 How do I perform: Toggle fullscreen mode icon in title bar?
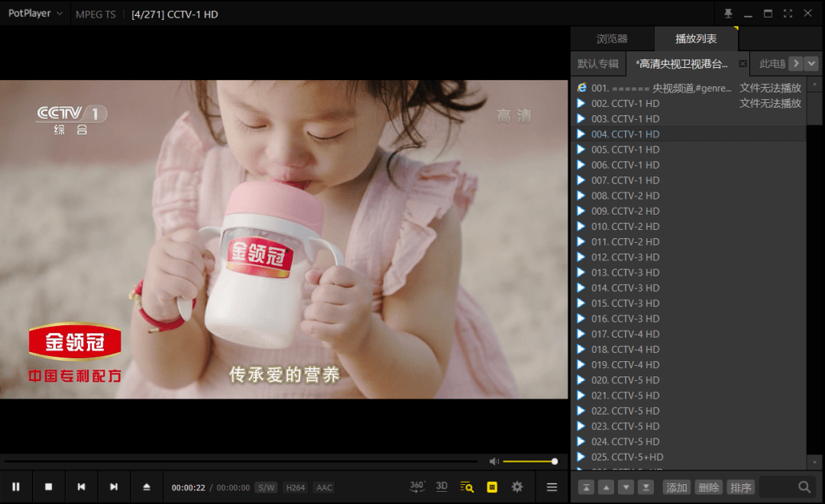[788, 14]
